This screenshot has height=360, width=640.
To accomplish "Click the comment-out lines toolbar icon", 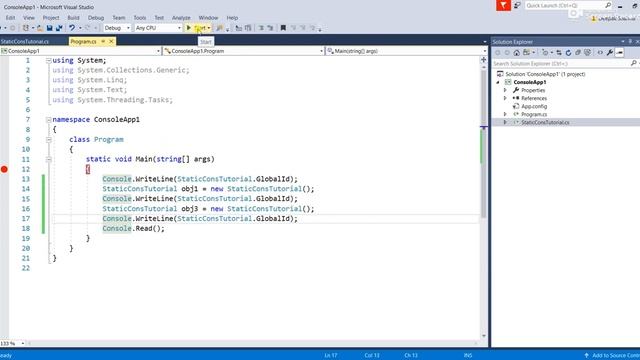I will (x=261, y=28).
